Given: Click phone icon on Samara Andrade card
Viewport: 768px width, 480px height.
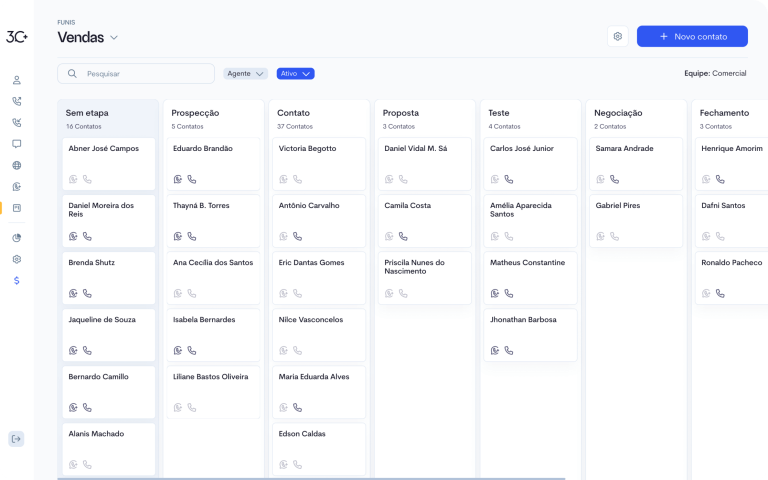Looking at the screenshot, I should tap(614, 179).
